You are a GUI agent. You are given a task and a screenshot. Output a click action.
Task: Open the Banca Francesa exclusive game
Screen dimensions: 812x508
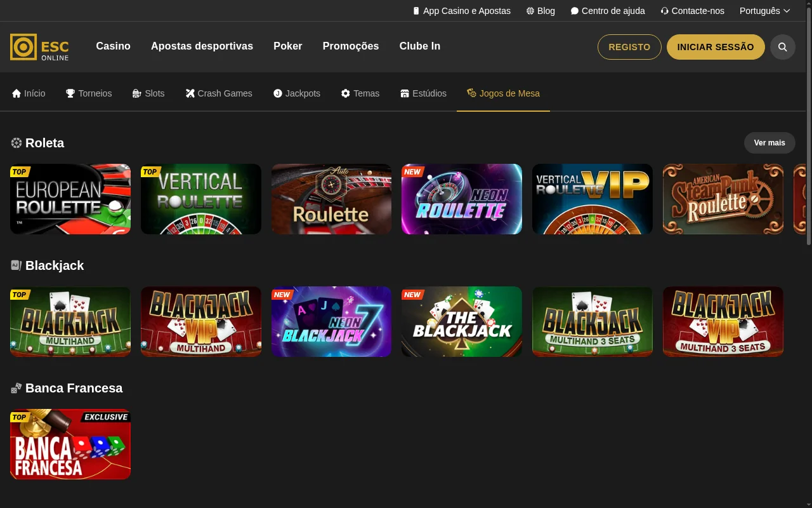(70, 444)
